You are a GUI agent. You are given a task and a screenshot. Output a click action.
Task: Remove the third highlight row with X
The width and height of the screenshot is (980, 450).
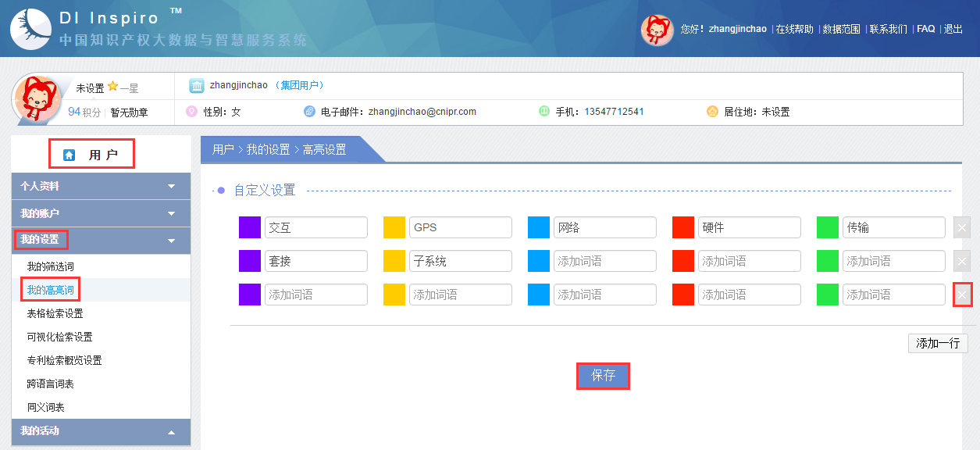(x=962, y=295)
